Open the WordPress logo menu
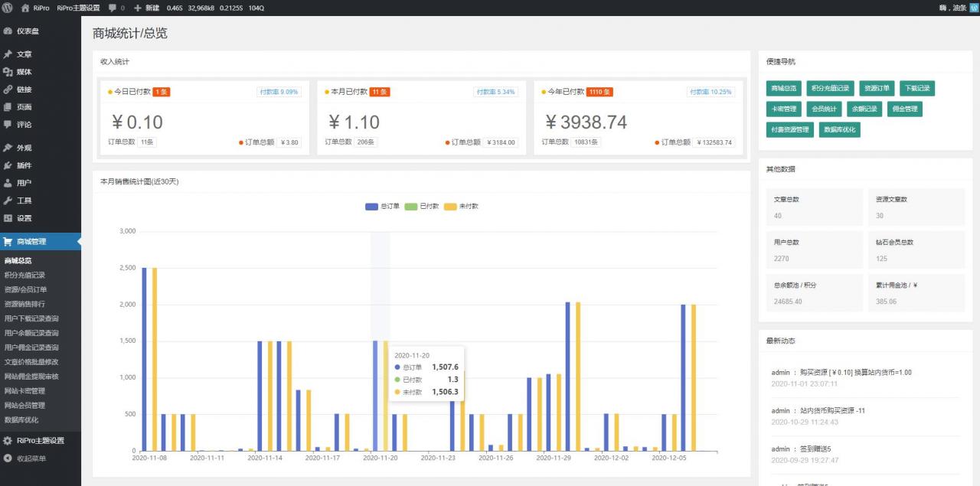Viewport: 980px width, 486px height. click(x=8, y=8)
